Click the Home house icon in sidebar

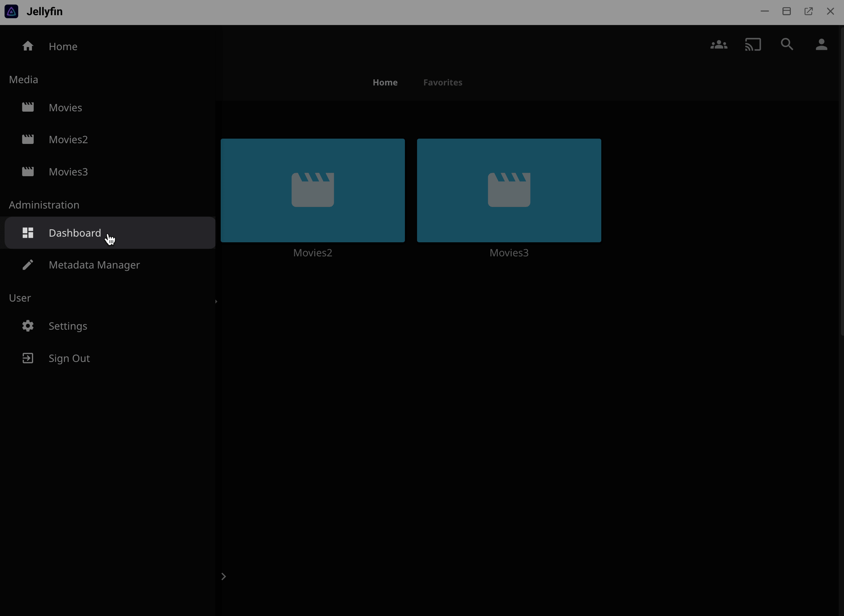[x=28, y=46]
